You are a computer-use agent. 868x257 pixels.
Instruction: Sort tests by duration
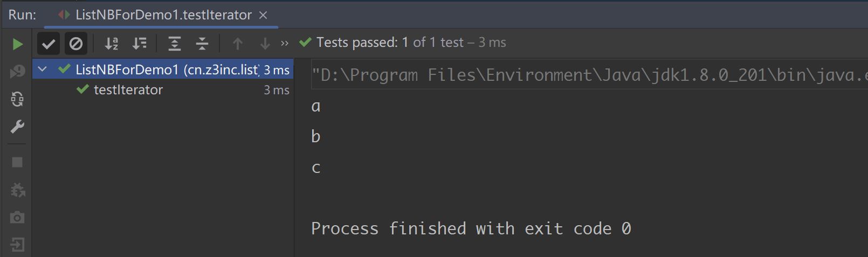click(x=140, y=44)
